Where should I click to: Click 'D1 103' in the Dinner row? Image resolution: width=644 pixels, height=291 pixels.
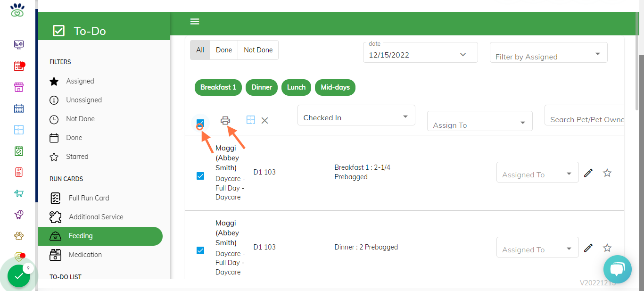tap(264, 247)
